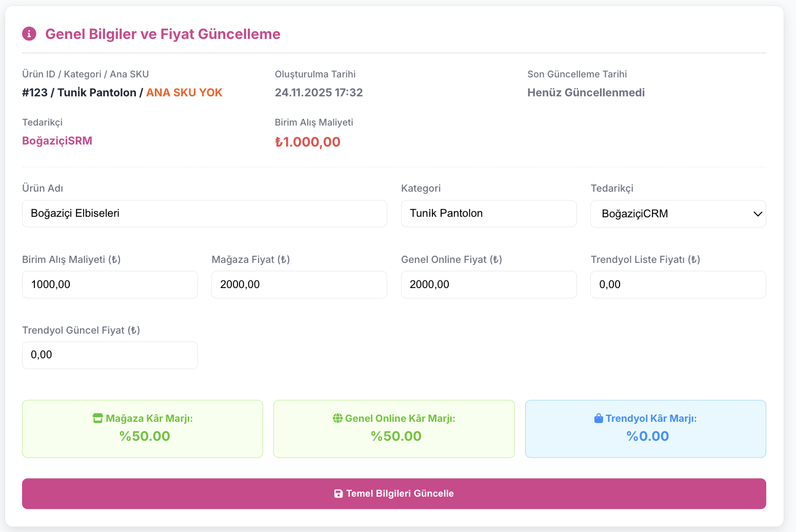The image size is (796, 532).
Task: Open the BoğaziçiSRM supplier link
Action: click(57, 141)
